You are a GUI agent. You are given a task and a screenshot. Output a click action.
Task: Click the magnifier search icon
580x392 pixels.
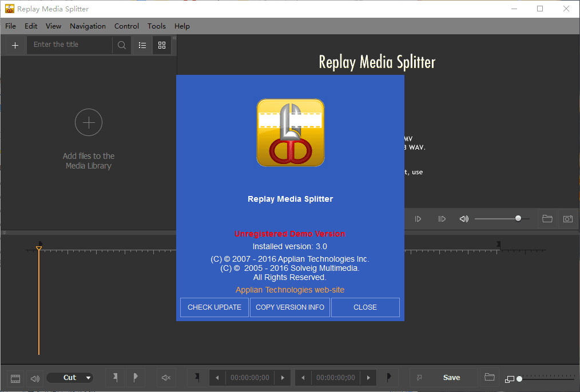[122, 46]
